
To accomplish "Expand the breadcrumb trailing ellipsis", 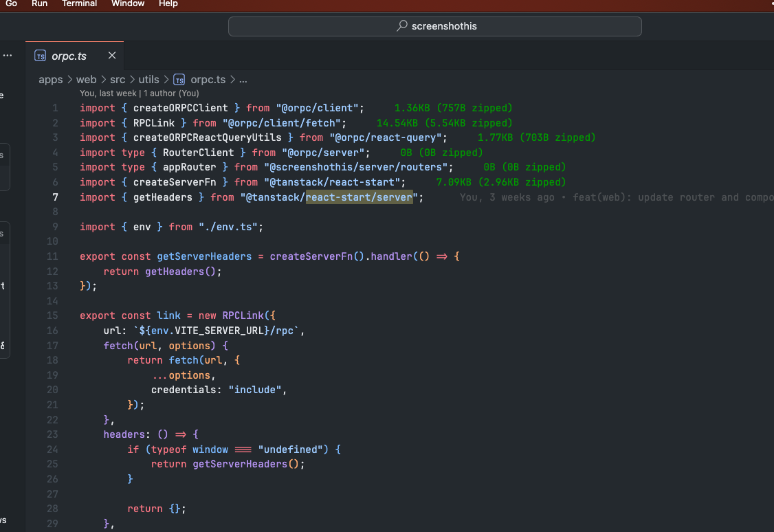I will point(243,80).
